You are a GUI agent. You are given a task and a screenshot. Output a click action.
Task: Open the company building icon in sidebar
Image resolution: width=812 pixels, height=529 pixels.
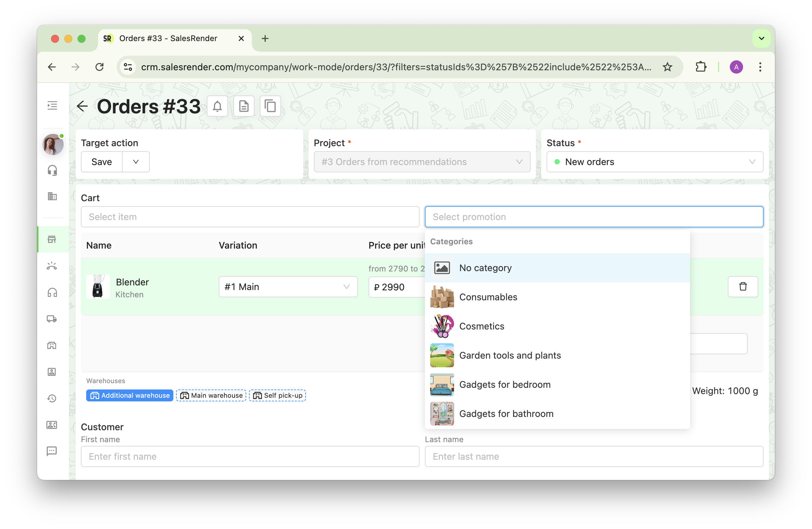click(x=52, y=196)
